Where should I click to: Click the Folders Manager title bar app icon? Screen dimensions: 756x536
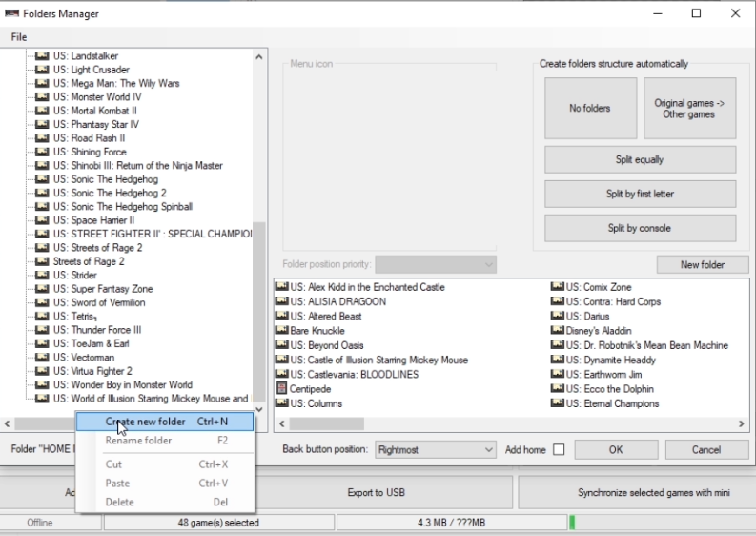click(11, 13)
